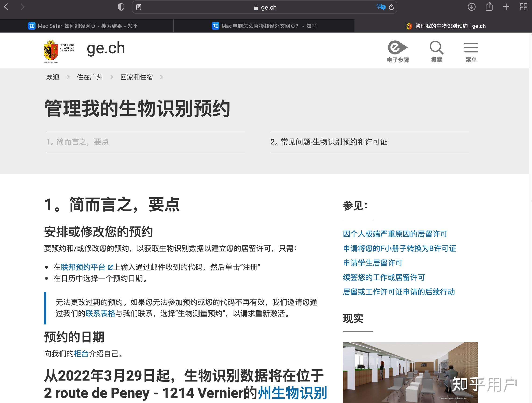The image size is (532, 403).
Task: Open the 柜台 link
Action: [x=81, y=354]
